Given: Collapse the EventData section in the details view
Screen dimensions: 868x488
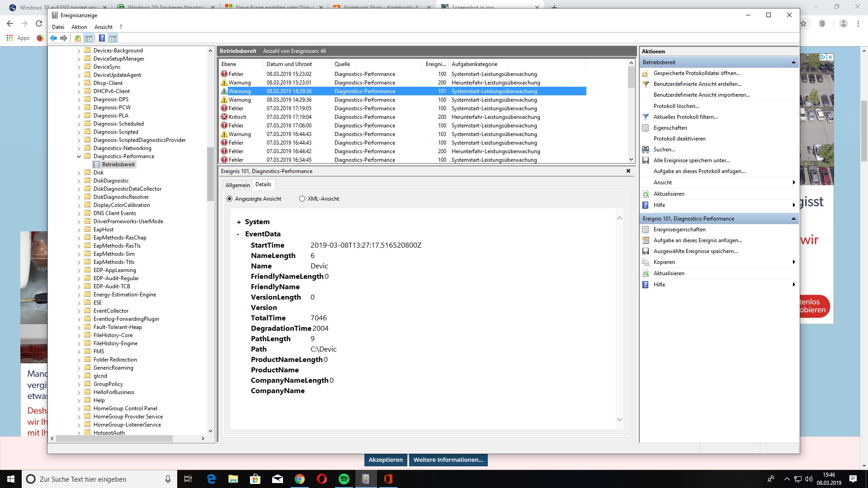Looking at the screenshot, I should (x=238, y=234).
